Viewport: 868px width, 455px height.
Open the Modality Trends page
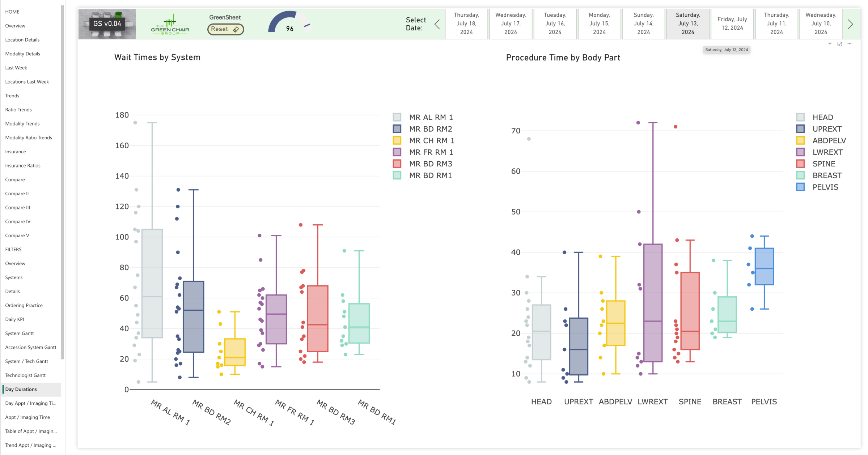tap(22, 124)
